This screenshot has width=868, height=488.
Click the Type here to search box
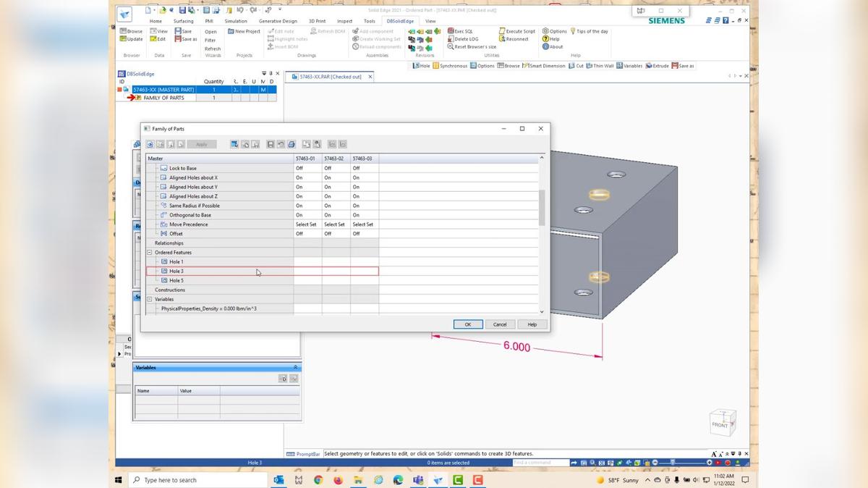tap(197, 480)
